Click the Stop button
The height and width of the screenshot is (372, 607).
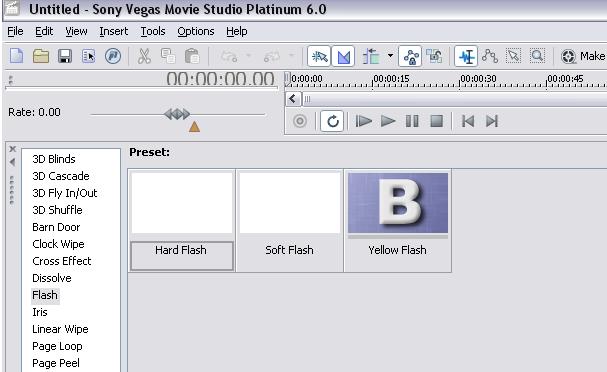(437, 121)
